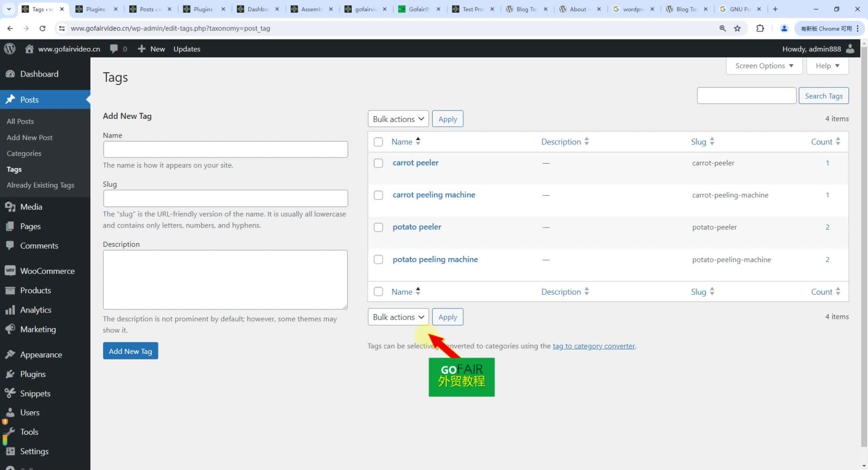Toggle the select-all checkbox in table header
868x470 pixels.
click(x=378, y=142)
